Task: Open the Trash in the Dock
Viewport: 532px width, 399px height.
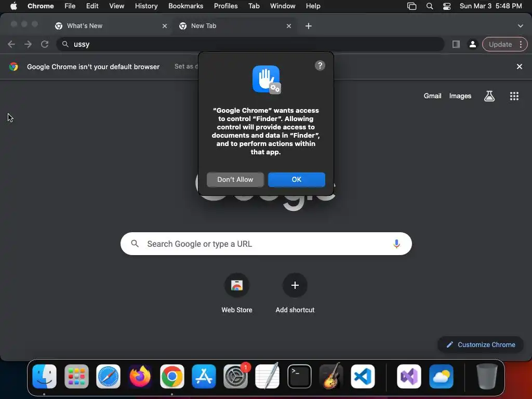Action: point(487,376)
